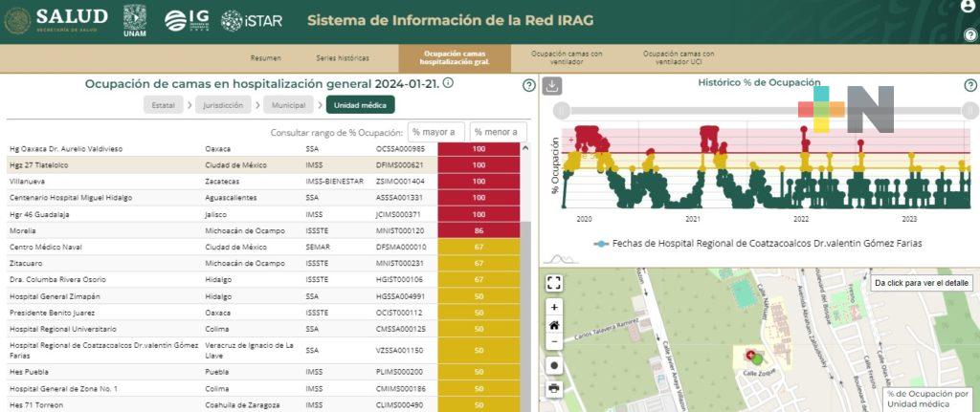Select Ocupación camas hospitalización gral. tab
The image size is (980, 412).
click(x=455, y=58)
